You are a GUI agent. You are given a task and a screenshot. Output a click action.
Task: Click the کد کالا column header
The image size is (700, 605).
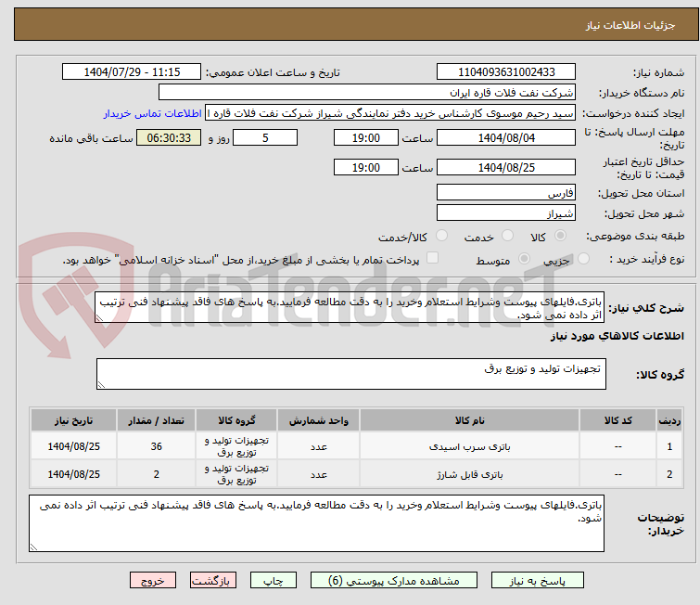617,420
